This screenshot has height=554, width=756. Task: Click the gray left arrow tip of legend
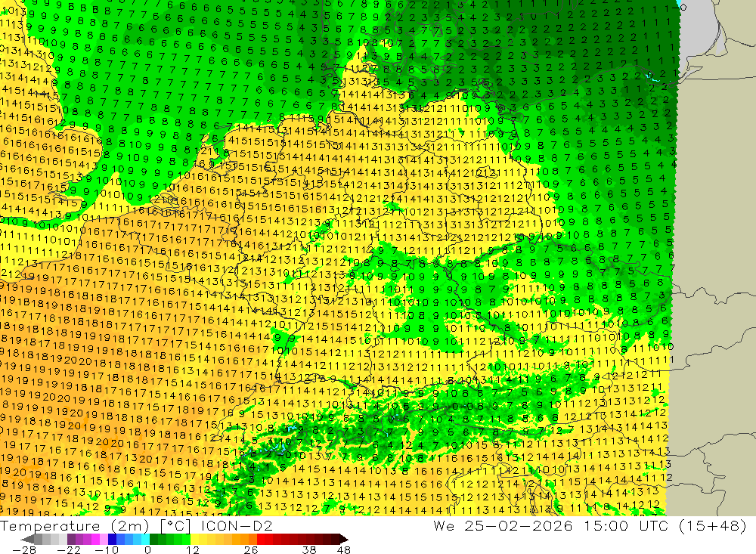27,540
